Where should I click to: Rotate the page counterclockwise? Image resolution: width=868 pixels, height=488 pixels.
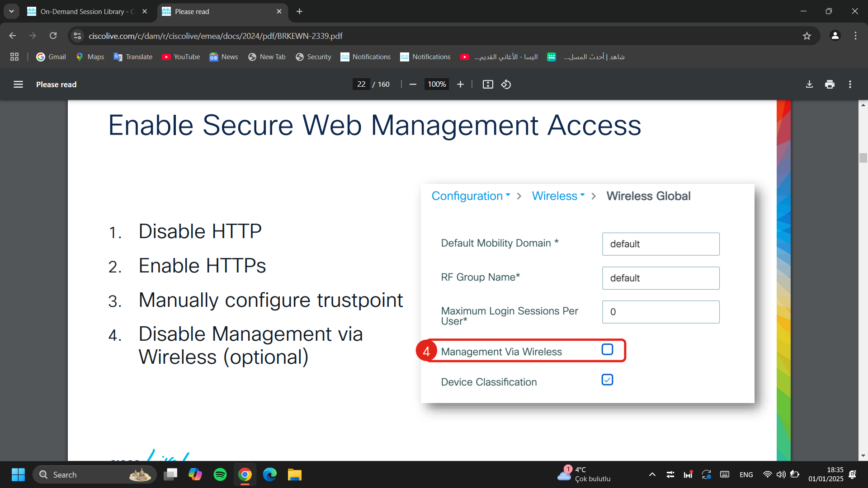click(506, 84)
